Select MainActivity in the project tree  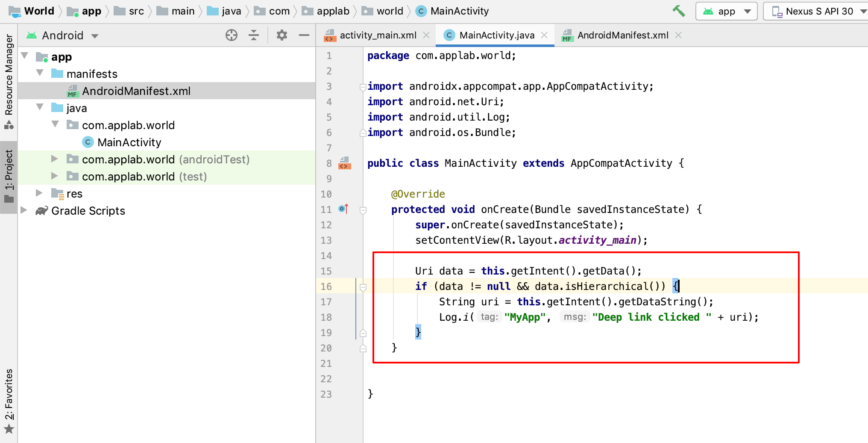pyautogui.click(x=129, y=142)
